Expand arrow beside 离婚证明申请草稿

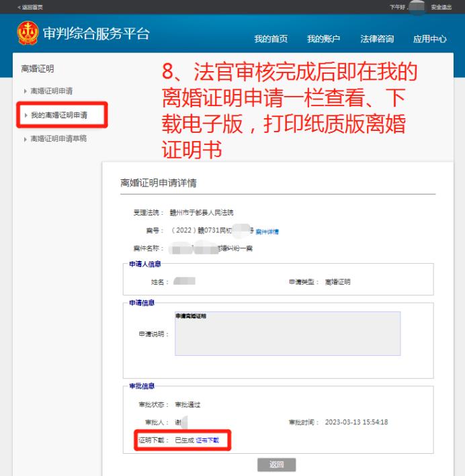point(26,140)
